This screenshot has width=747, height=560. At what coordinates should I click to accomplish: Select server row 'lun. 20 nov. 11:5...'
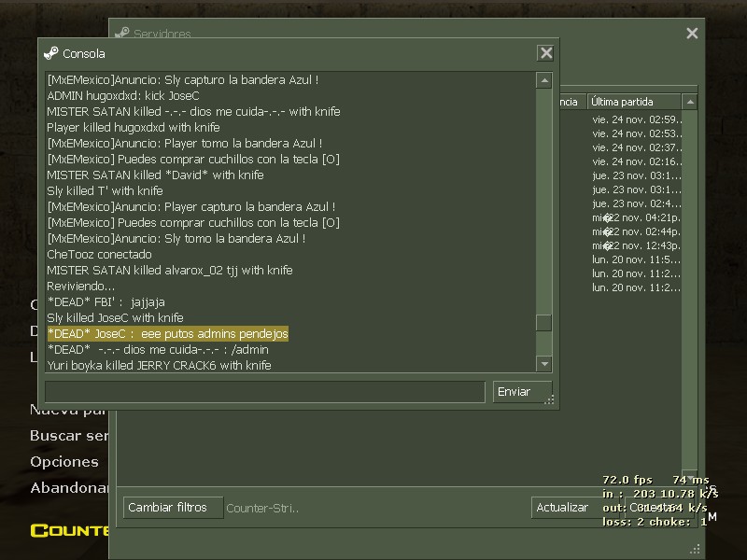coord(637,260)
